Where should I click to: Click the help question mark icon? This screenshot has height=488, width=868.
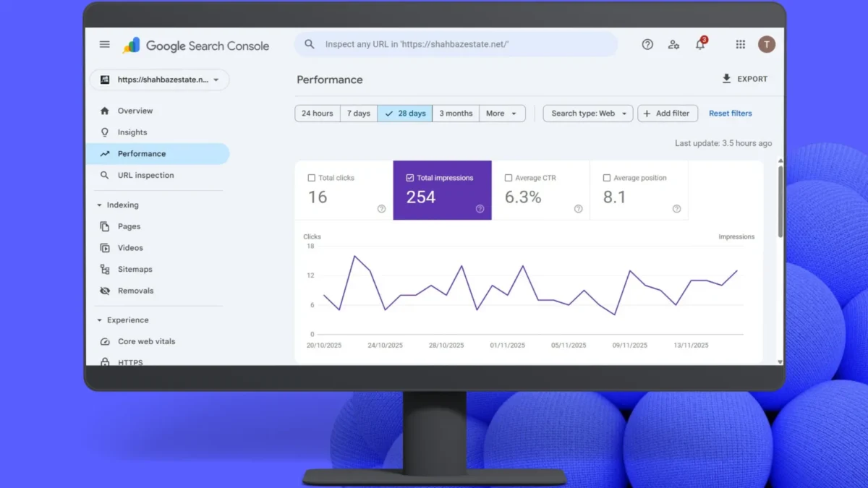(647, 45)
